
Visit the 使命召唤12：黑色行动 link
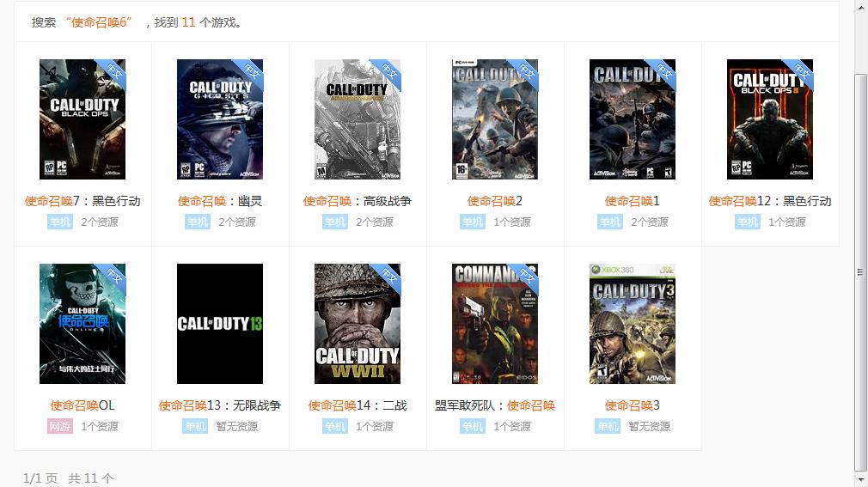pyautogui.click(x=770, y=201)
